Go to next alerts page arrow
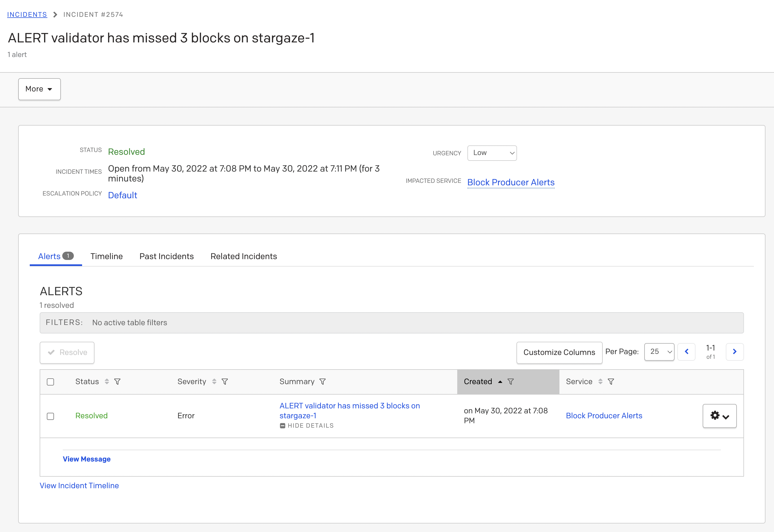The height and width of the screenshot is (532, 774). (x=734, y=352)
